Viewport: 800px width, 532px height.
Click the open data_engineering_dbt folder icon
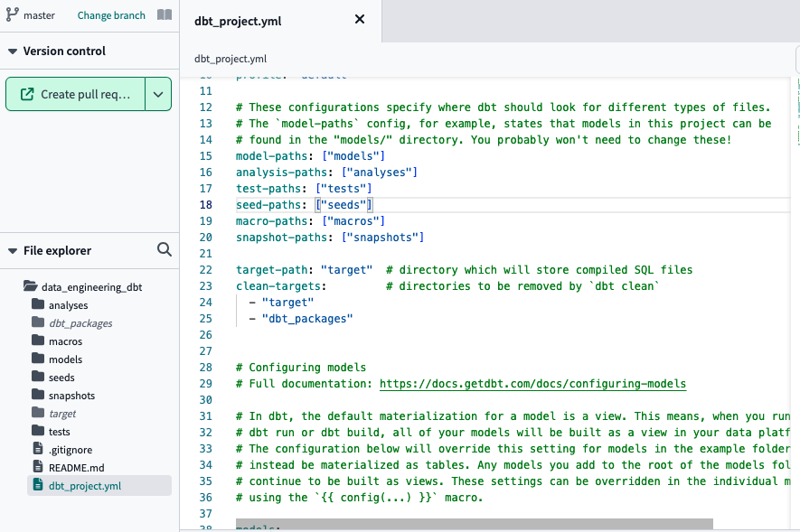[x=30, y=286]
